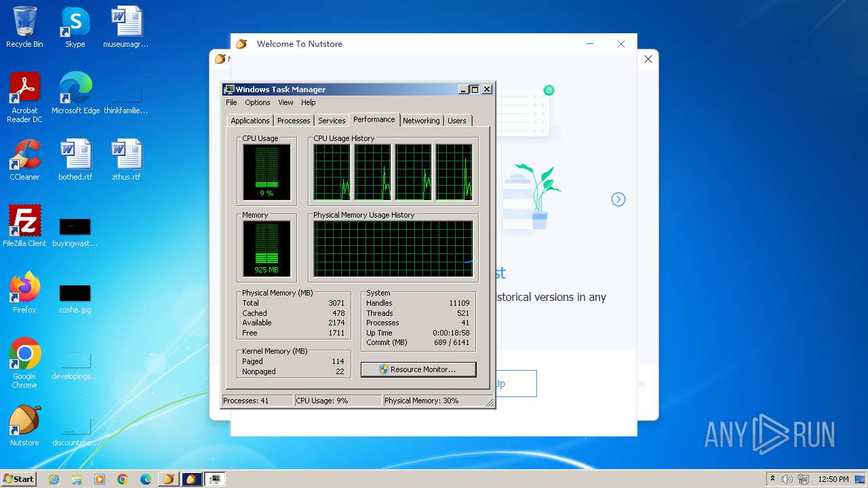Minimize the Welcome To Nutstore window

[590, 44]
